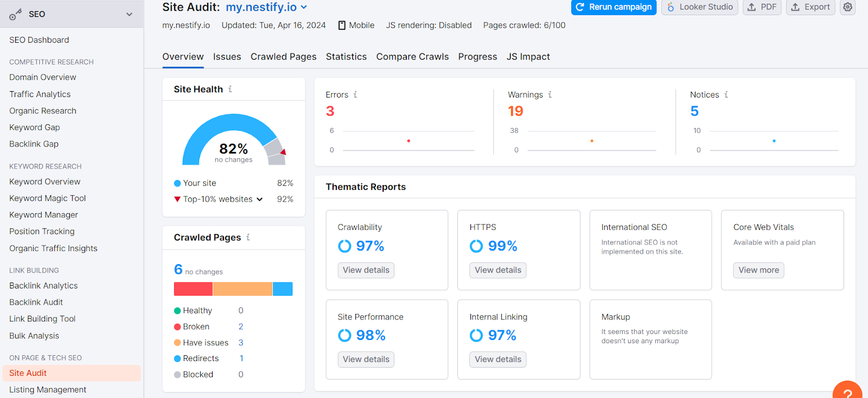Click the Looker Studio button

(x=699, y=7)
